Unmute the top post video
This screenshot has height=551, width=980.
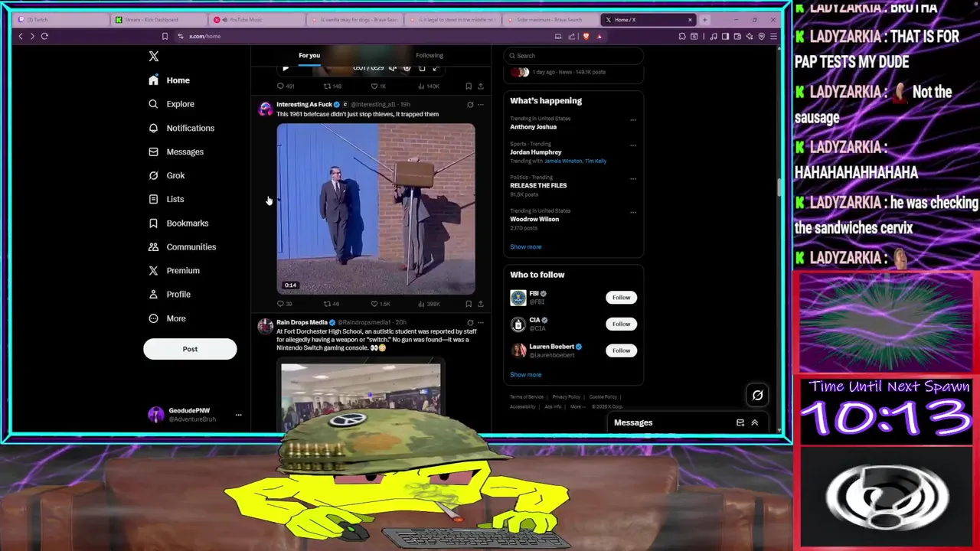pyautogui.click(x=392, y=68)
